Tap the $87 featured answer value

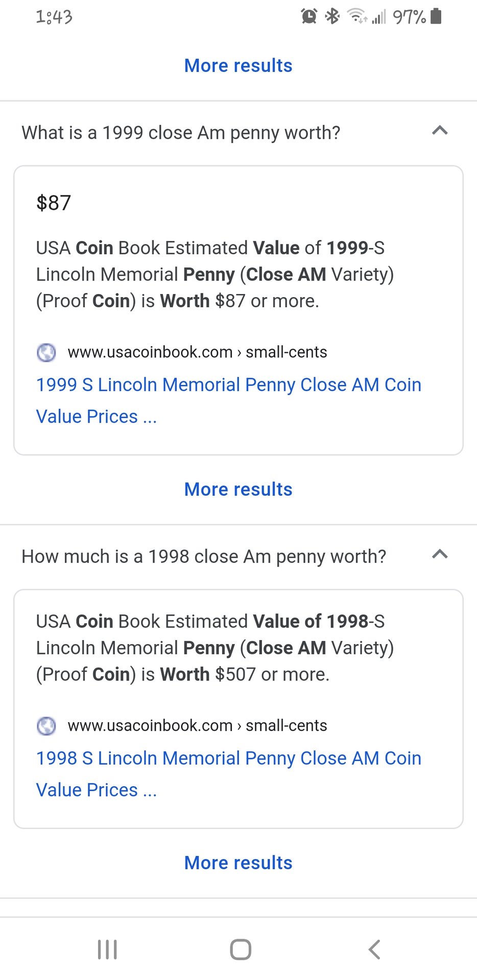[x=54, y=203]
